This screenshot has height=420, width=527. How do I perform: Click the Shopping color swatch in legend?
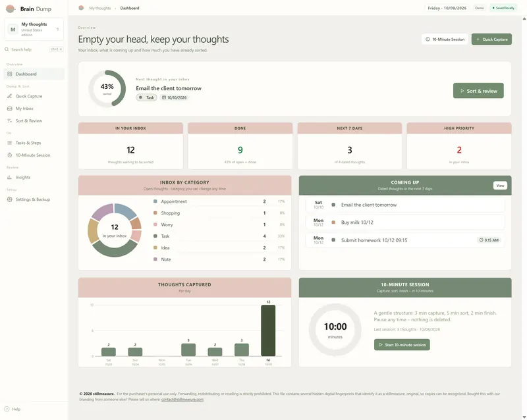pyautogui.click(x=155, y=213)
